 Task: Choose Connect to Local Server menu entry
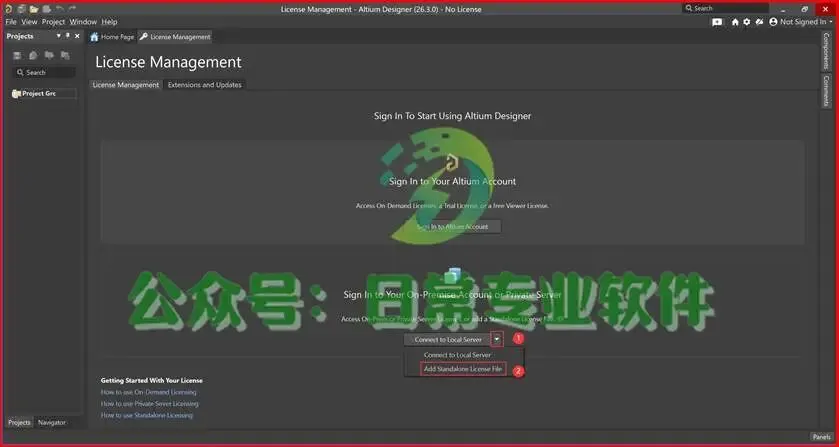pos(457,355)
